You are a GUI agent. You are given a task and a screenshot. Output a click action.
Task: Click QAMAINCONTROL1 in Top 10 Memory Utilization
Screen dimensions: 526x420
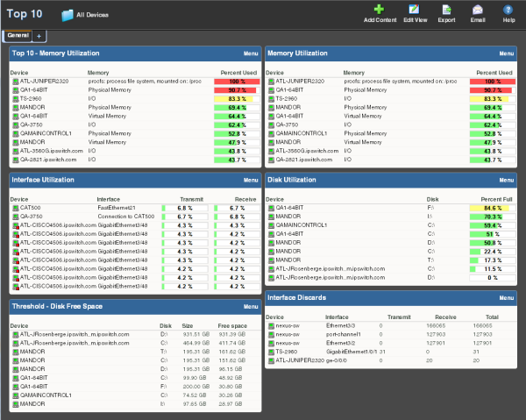coord(46,133)
